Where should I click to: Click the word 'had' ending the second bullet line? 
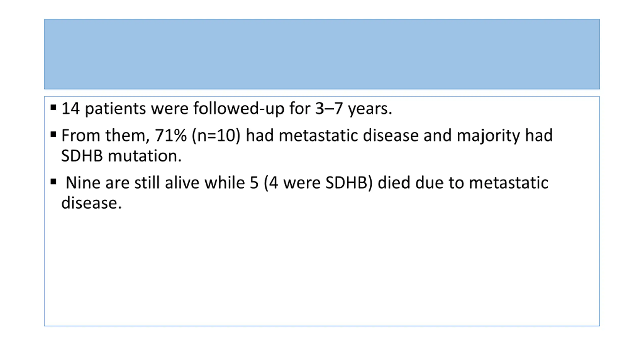pos(539,135)
